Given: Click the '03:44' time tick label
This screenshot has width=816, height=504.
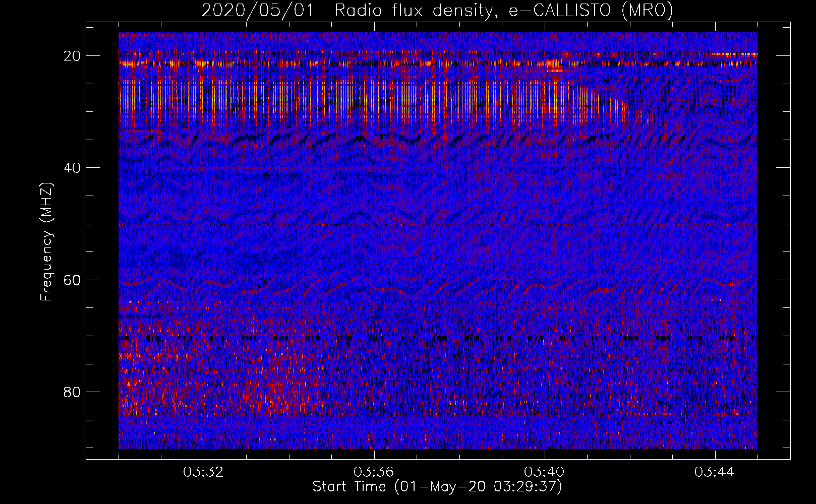Looking at the screenshot, I should [715, 472].
